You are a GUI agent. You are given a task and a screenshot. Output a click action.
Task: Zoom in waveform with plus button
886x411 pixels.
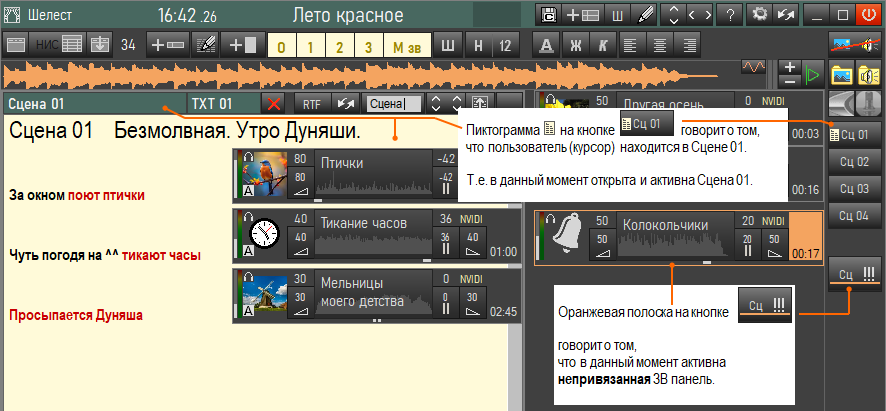(x=789, y=67)
